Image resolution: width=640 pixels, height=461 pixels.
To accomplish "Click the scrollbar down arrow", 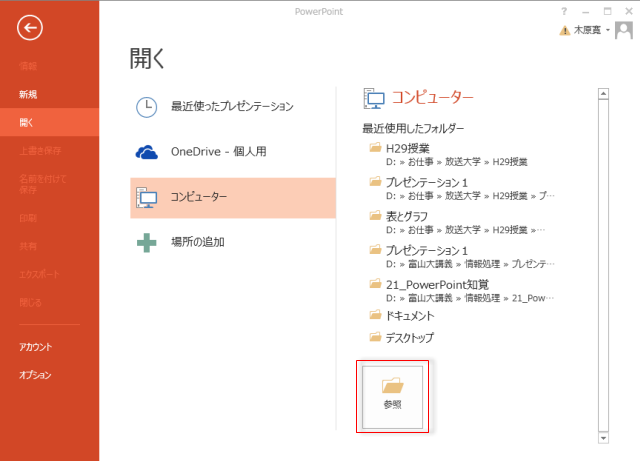I will tap(603, 438).
